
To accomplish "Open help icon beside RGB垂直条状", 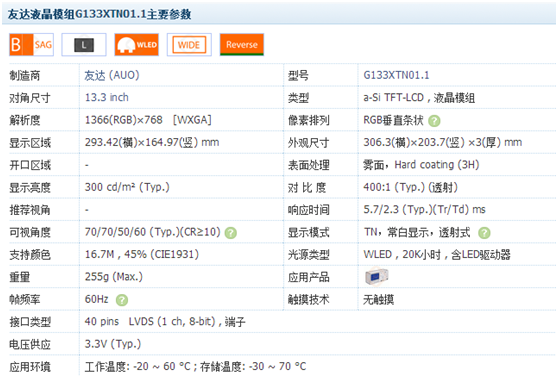I will [434, 121].
